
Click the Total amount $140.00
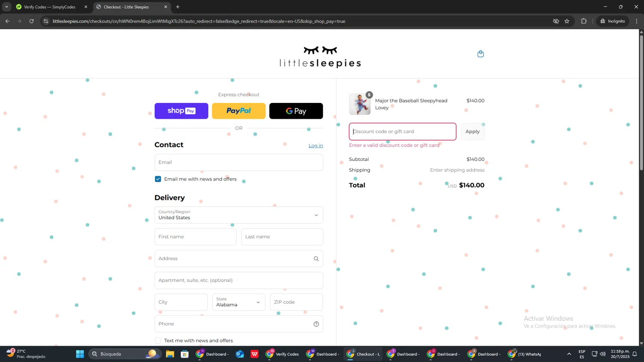(x=471, y=185)
